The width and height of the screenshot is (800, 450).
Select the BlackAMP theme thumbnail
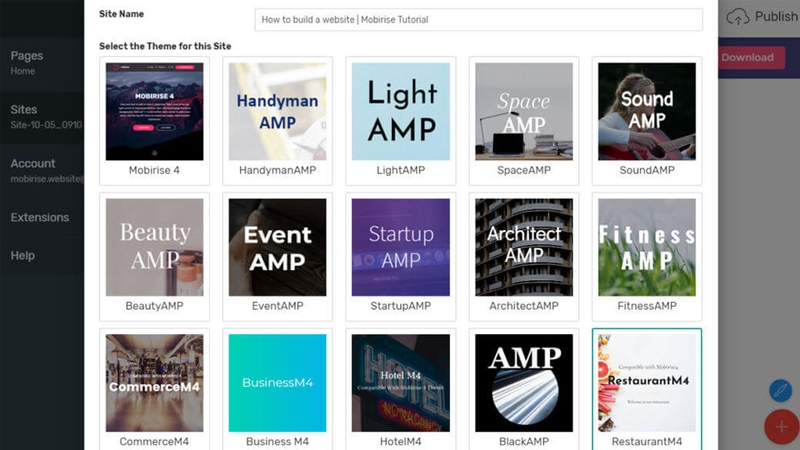pos(524,383)
